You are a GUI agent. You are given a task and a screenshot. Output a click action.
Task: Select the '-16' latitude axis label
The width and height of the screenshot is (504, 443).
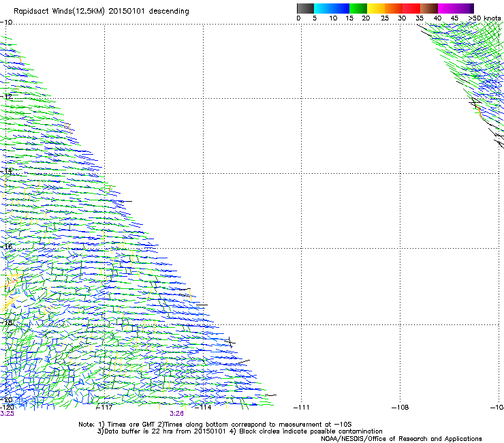pos(6,247)
